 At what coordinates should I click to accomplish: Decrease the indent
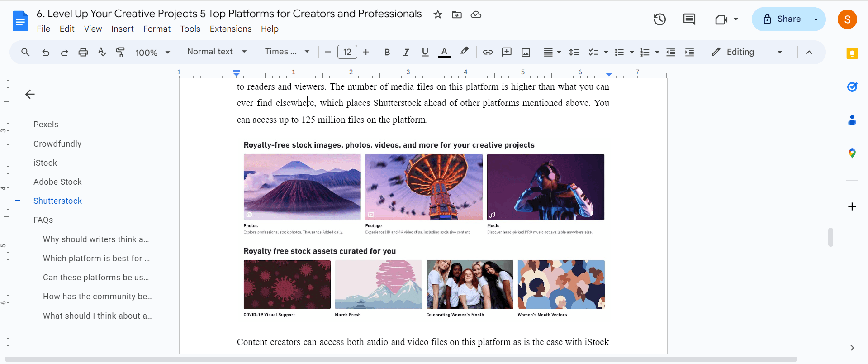coord(671,52)
